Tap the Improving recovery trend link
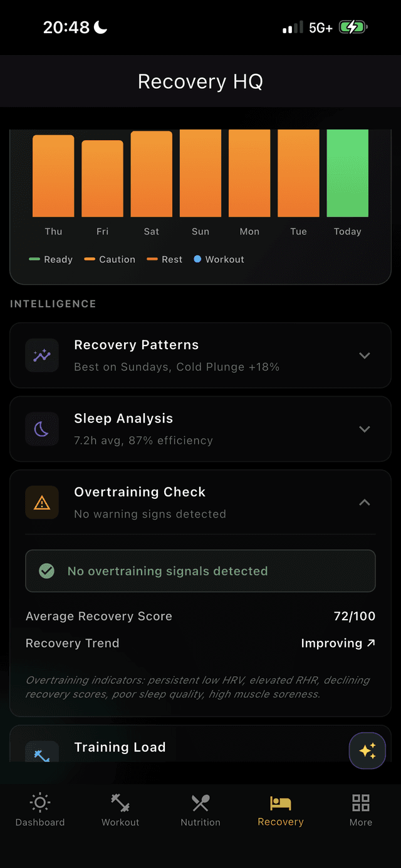This screenshot has width=401, height=868. (338, 643)
